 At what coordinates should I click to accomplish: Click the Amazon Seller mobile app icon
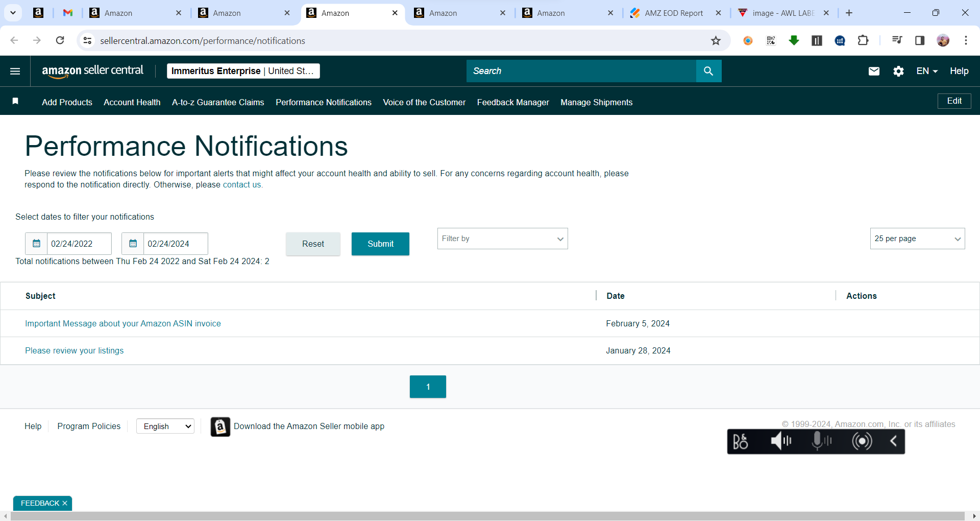tap(220, 427)
